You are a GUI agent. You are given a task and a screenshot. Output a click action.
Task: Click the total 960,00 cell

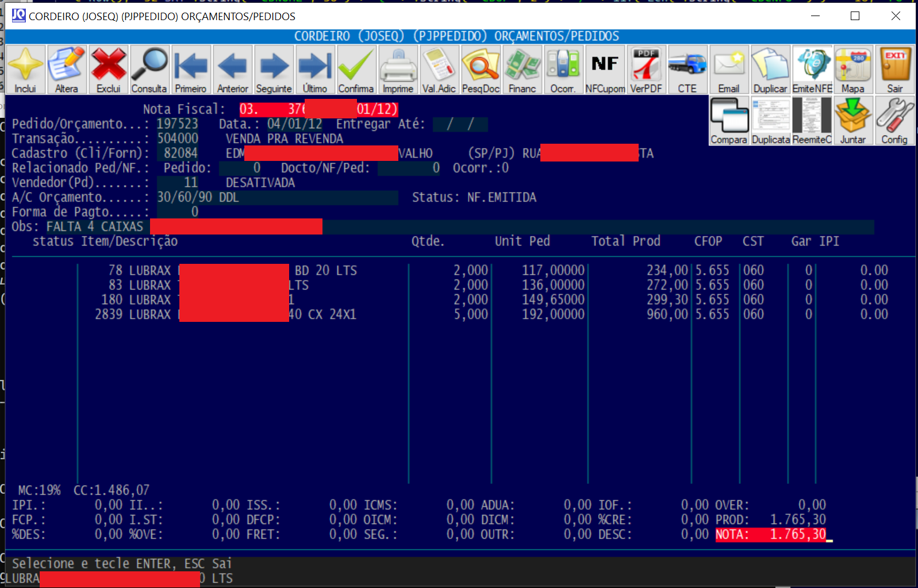click(x=667, y=314)
